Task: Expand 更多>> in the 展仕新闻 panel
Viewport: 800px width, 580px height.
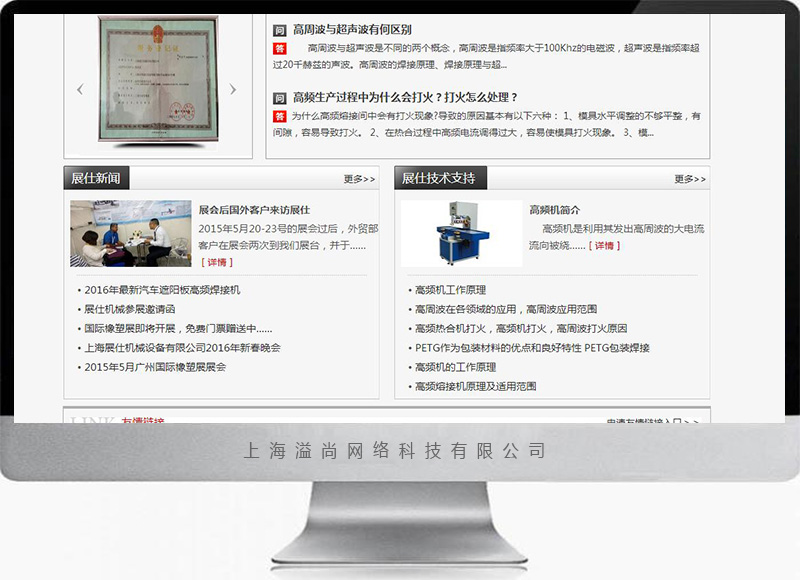Action: [359, 179]
